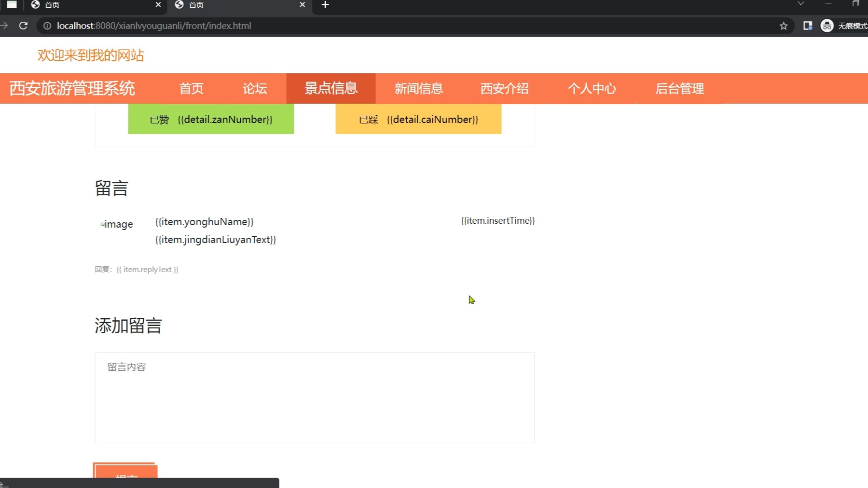
Task: Click the {{item.yonghuName}} commenter name
Action: click(205, 222)
